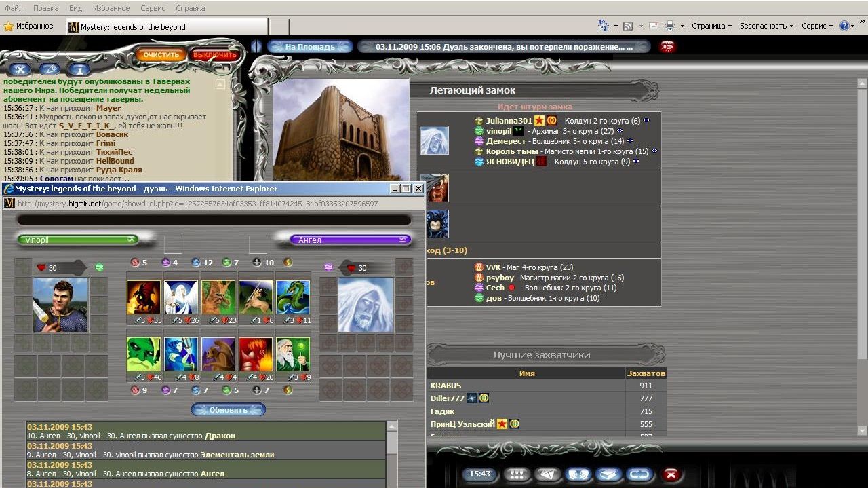Viewport: 868px width, 488px height.
Task: Click the duel log scrollbar up arrow
Action: tap(391, 426)
